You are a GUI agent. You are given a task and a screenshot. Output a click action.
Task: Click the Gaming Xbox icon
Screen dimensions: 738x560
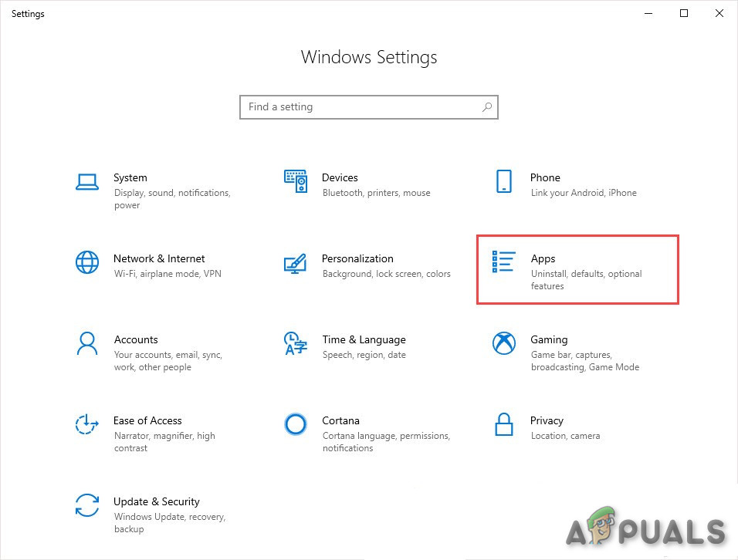[x=503, y=343]
